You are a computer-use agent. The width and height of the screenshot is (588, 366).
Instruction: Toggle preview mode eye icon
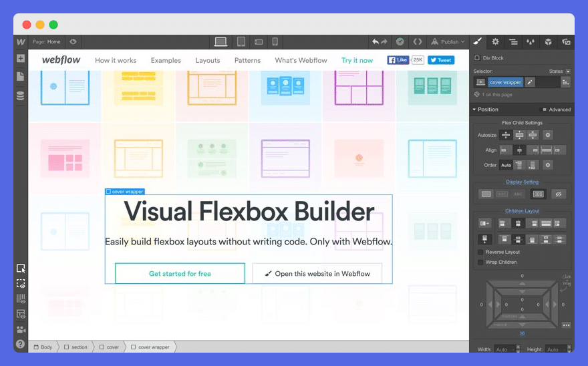73,41
